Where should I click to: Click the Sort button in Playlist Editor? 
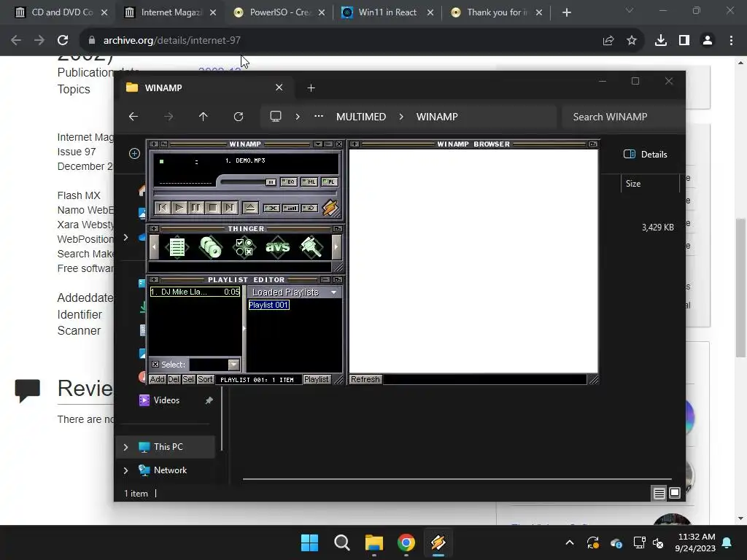coord(205,379)
